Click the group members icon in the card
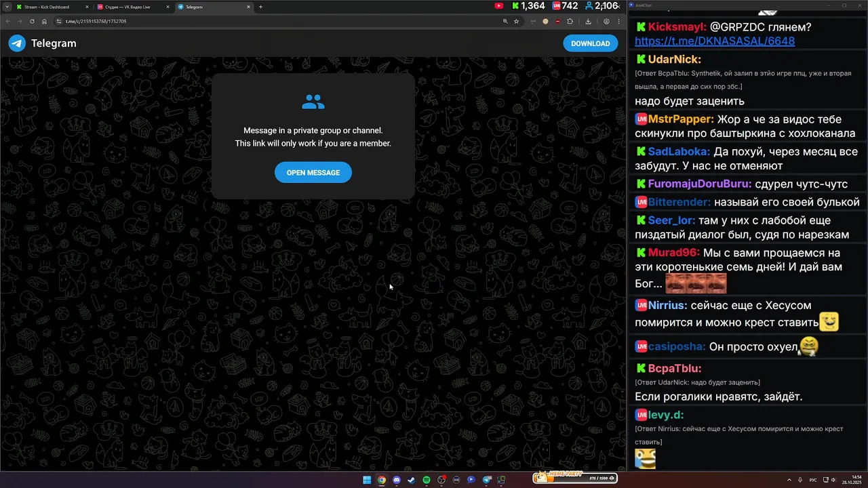 pos(313,102)
